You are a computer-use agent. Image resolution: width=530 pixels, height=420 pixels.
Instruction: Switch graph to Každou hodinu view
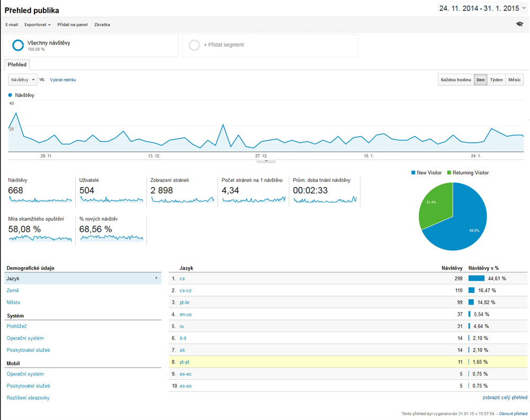[456, 80]
